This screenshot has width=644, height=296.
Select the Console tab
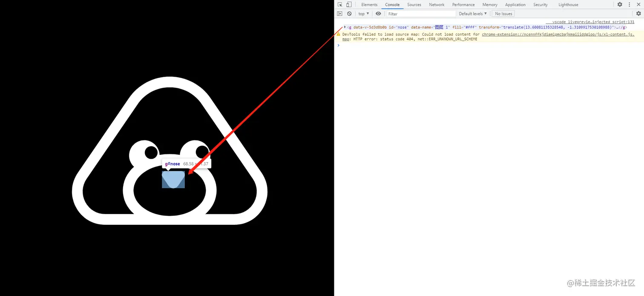[x=392, y=5]
